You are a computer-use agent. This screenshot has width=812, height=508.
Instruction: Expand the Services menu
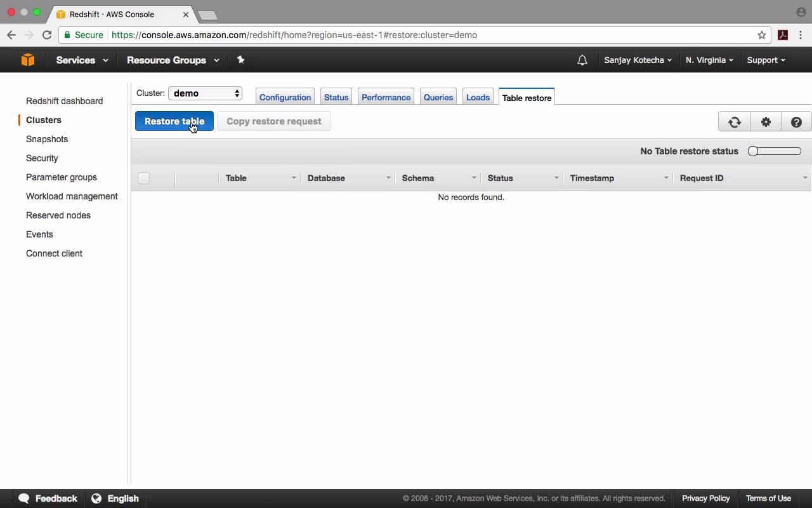coord(82,60)
